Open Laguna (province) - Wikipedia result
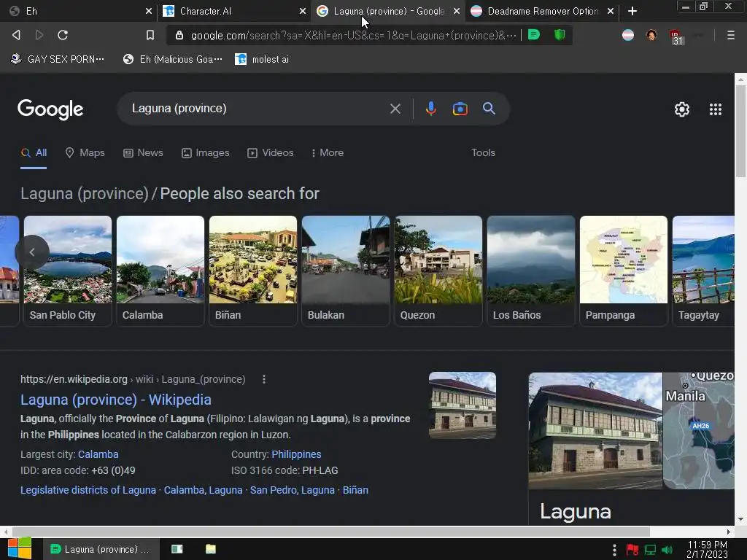Image resolution: width=747 pixels, height=560 pixels. click(116, 400)
